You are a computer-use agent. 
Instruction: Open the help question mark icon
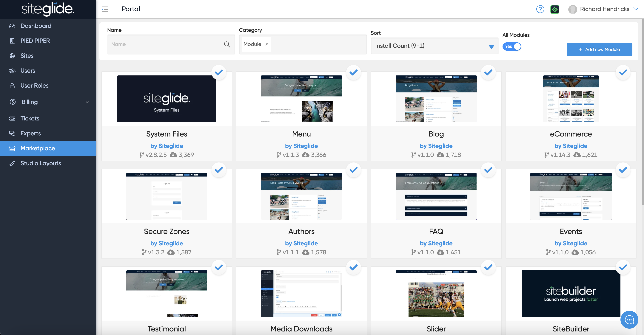540,9
